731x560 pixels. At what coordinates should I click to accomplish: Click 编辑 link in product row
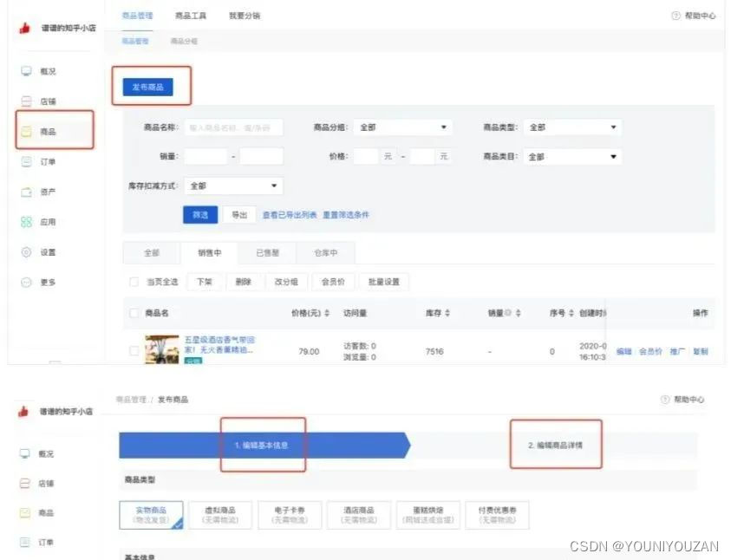click(x=623, y=351)
